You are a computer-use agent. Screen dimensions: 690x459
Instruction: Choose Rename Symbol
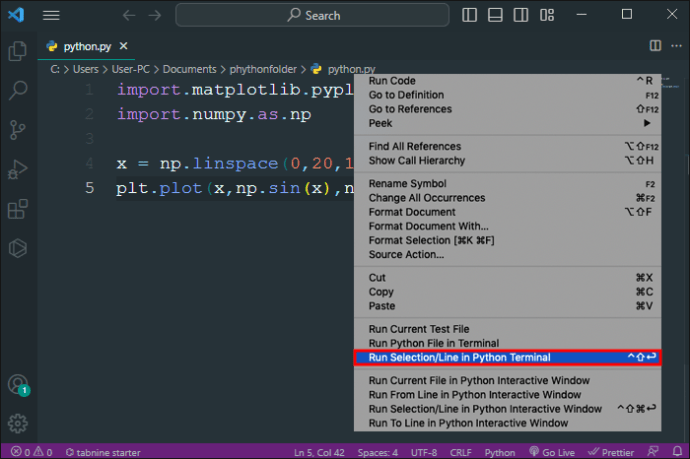click(x=507, y=184)
